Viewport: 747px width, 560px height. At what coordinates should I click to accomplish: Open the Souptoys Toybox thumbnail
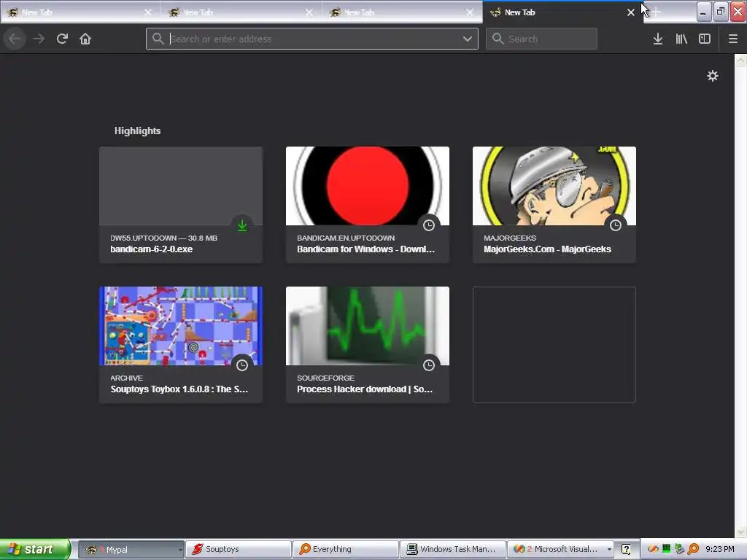(181, 326)
